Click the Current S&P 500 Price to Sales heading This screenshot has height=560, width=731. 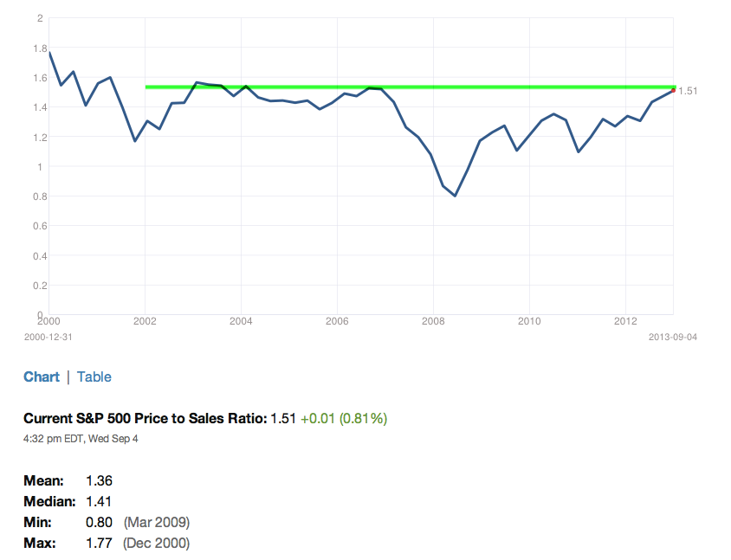coord(146,418)
